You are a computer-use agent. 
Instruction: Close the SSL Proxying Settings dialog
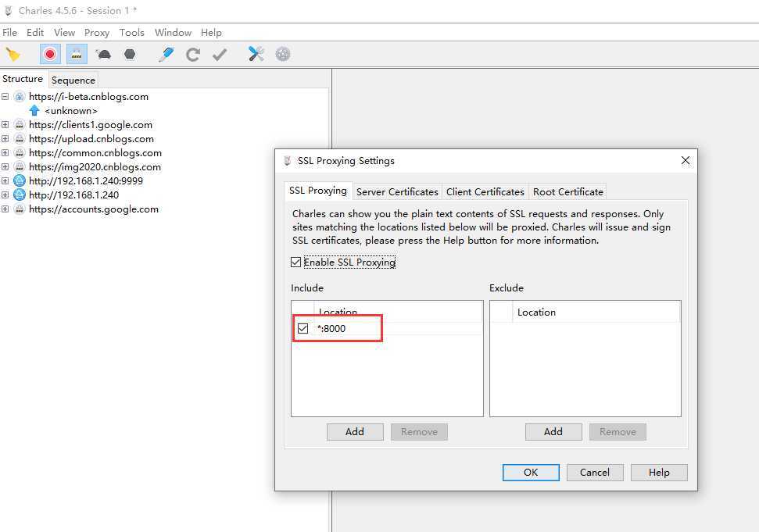tap(686, 161)
